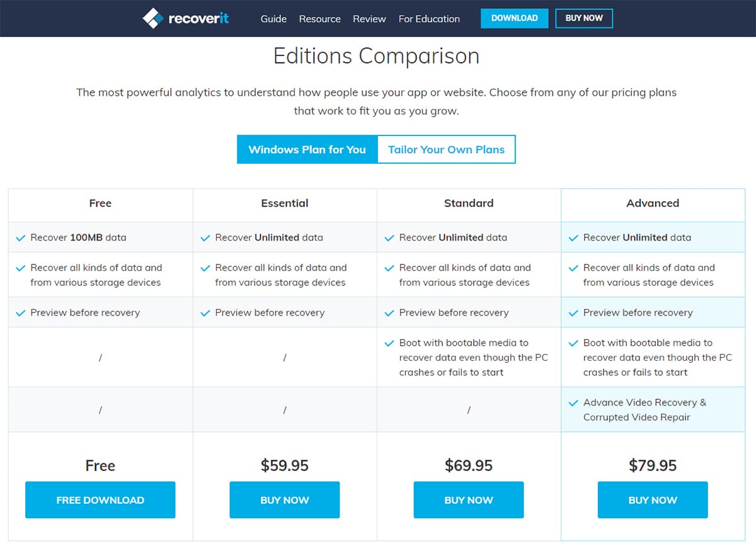Buy the Advanced plan for $79.95
The image size is (756, 551).
pos(652,500)
